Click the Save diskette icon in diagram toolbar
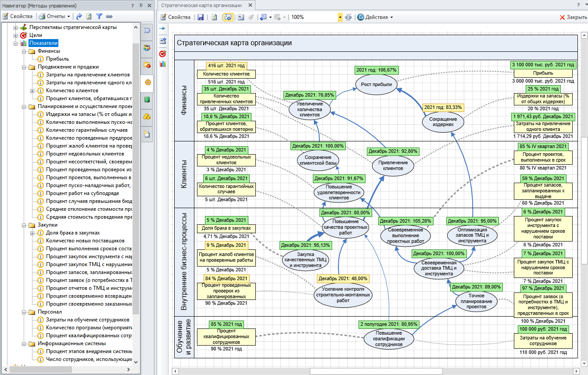Image resolution: width=588 pixels, height=375 pixels. point(201,17)
